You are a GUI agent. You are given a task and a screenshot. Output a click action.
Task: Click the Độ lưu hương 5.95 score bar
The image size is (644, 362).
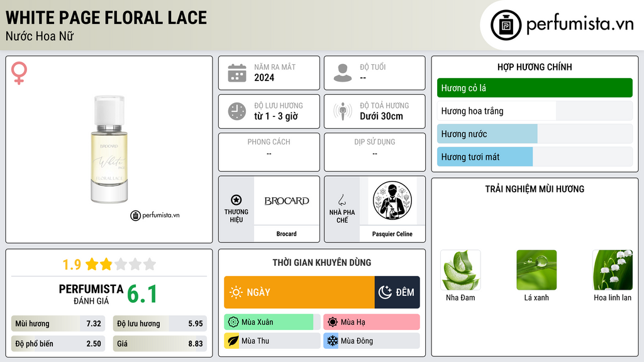tap(160, 324)
